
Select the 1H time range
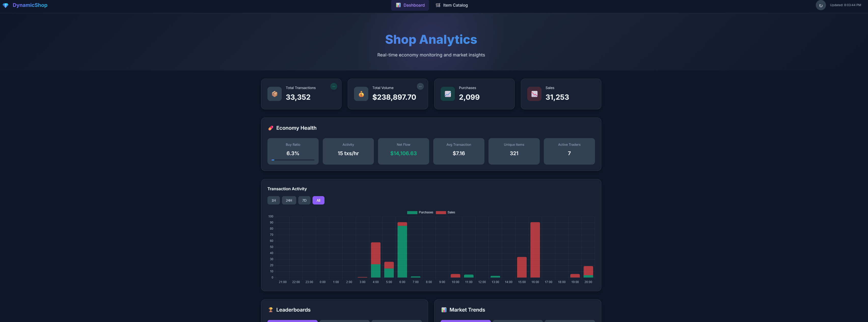point(274,200)
